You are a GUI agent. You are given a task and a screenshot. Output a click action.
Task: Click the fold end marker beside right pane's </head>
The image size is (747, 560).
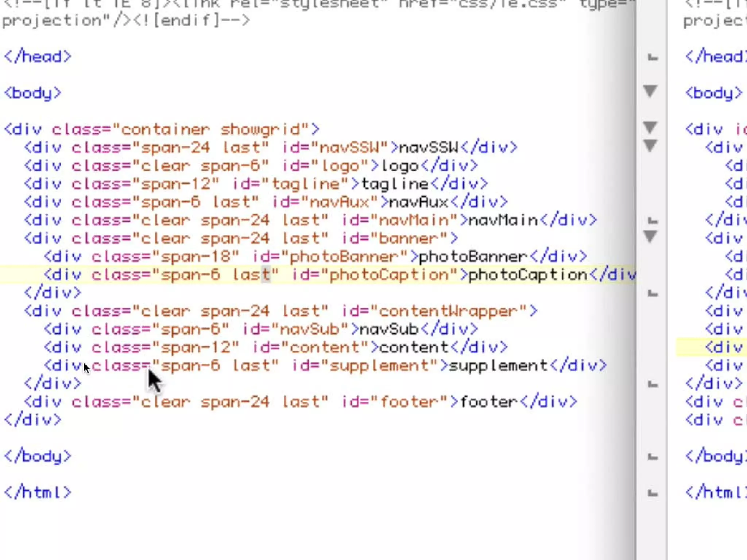tap(653, 57)
